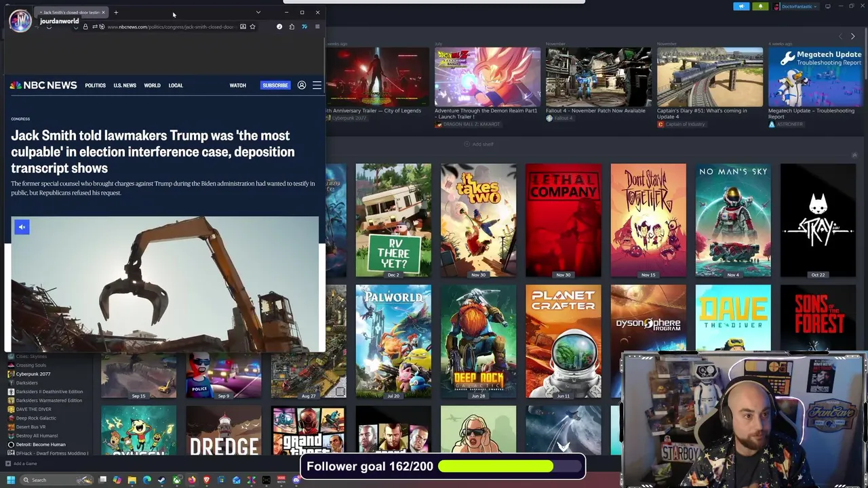The width and height of the screenshot is (868, 488).
Task: Open the NBC News account profile icon
Action: click(302, 85)
